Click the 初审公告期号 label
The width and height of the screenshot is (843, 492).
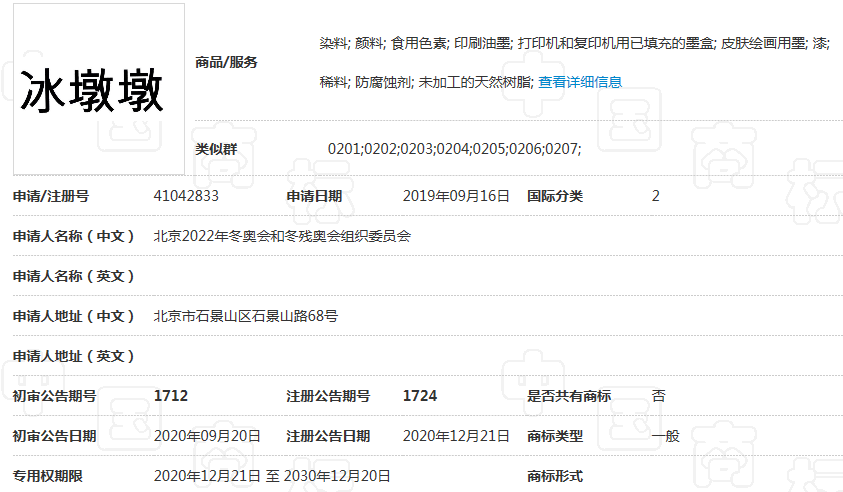(55, 396)
